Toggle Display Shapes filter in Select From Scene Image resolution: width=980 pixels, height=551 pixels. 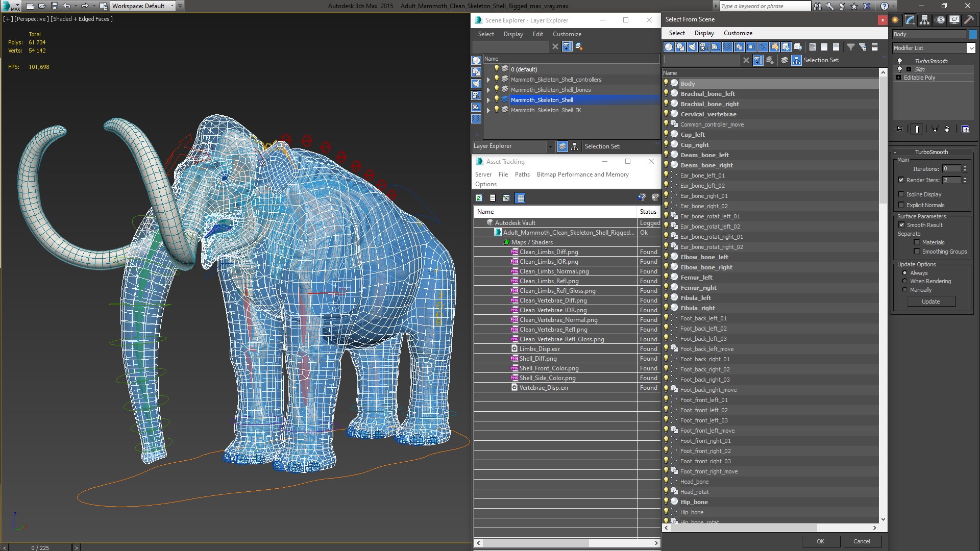click(680, 47)
